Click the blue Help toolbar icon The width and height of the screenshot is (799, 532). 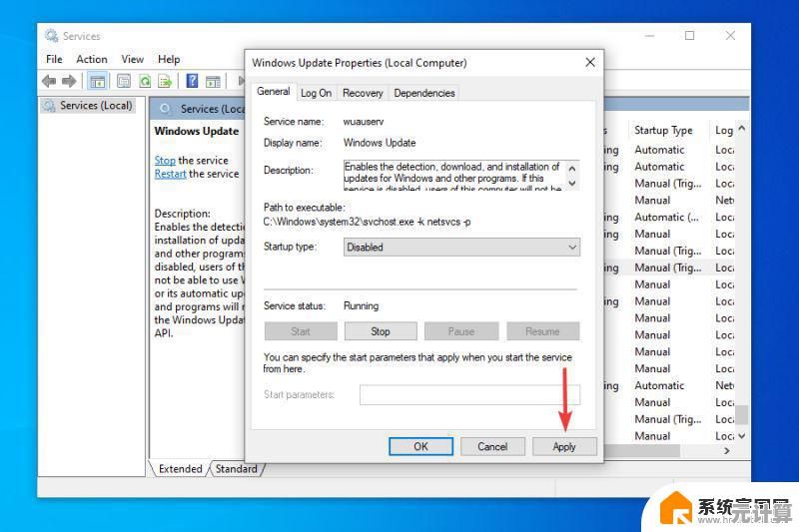(192, 81)
